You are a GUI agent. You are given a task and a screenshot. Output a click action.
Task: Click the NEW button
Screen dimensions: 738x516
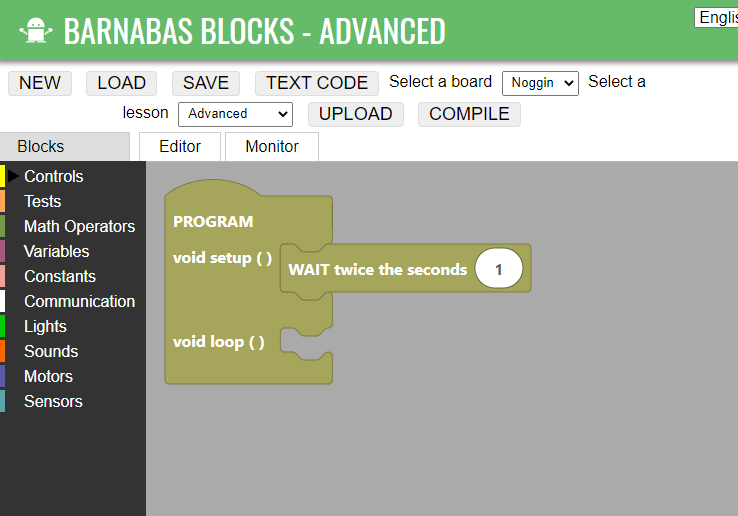click(x=40, y=83)
